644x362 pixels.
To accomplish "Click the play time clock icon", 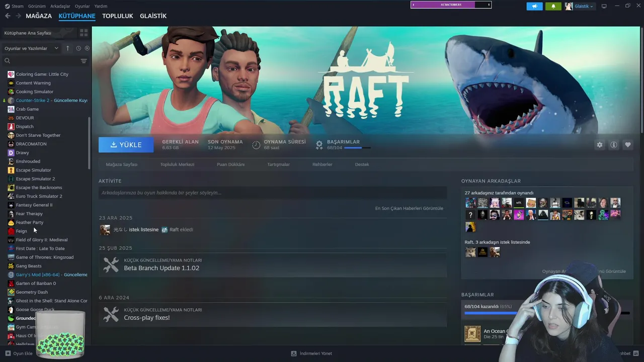I will (x=256, y=145).
